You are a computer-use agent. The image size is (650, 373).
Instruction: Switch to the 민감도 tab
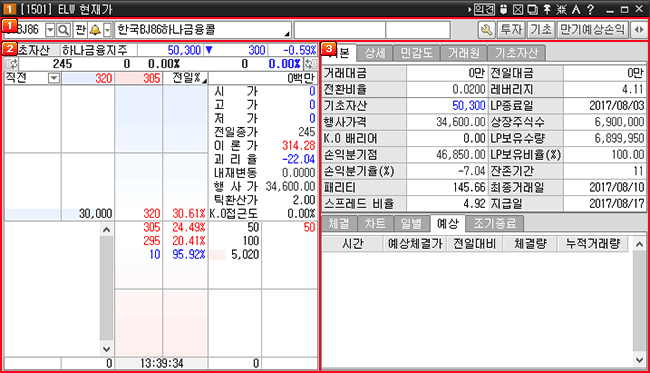416,53
